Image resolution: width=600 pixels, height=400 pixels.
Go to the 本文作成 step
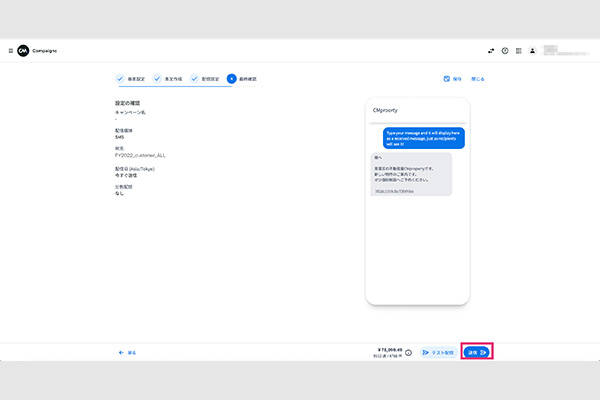[x=169, y=78]
